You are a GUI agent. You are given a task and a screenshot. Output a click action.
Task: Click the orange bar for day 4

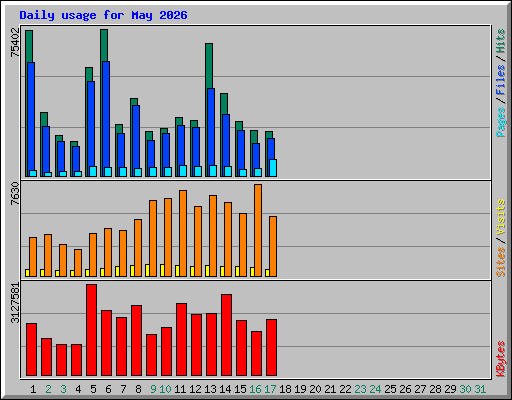click(x=78, y=263)
